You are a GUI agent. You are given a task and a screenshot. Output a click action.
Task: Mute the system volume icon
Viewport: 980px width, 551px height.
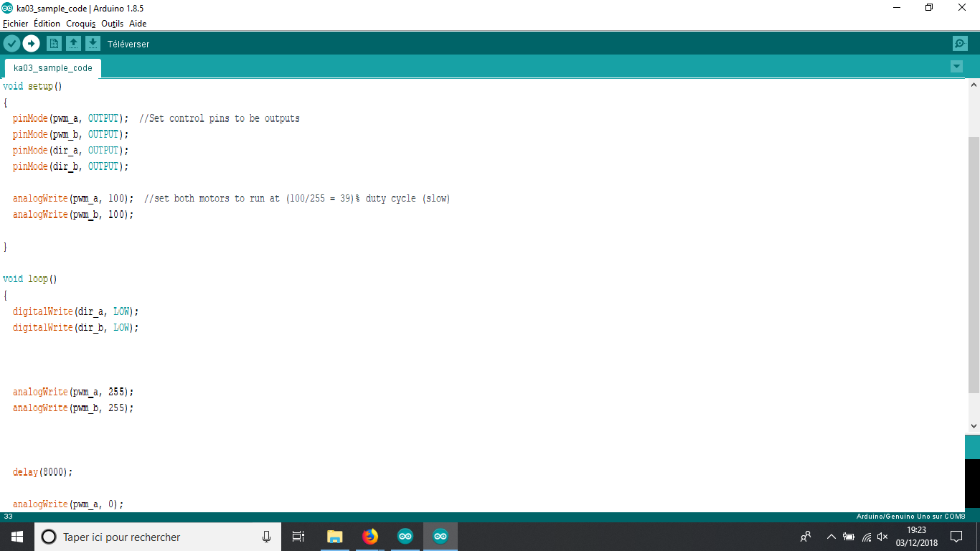coord(883,537)
